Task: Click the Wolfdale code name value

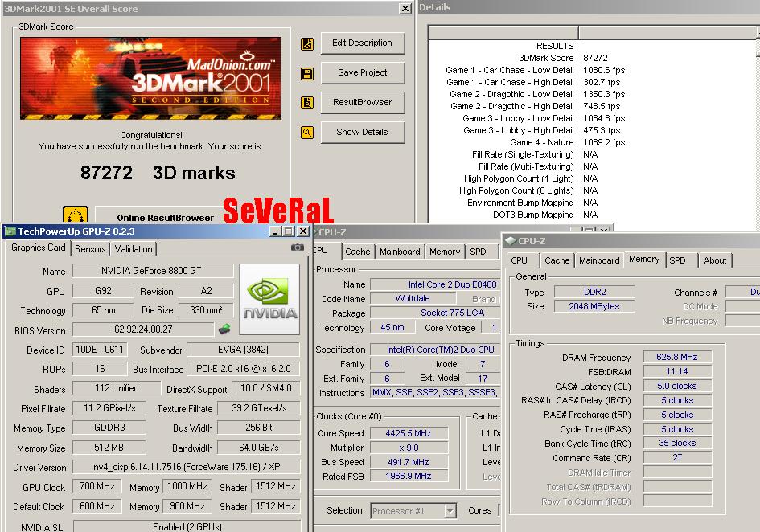Action: pos(413,298)
